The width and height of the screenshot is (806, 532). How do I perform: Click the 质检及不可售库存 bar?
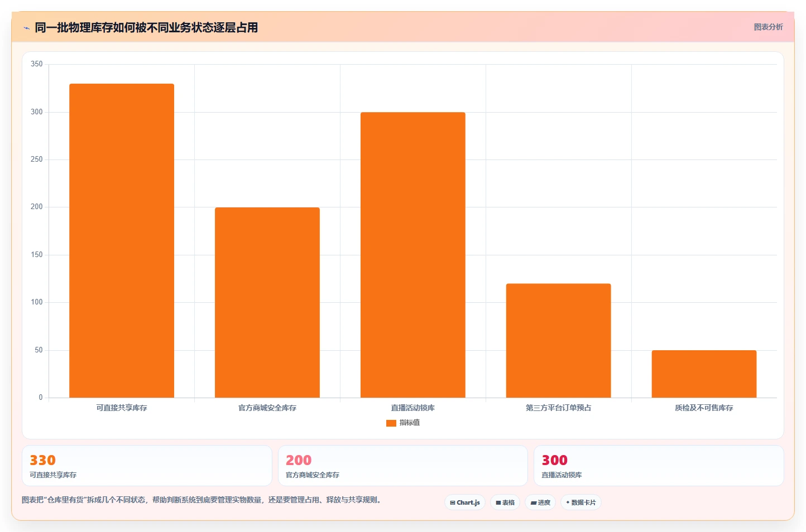pos(704,374)
